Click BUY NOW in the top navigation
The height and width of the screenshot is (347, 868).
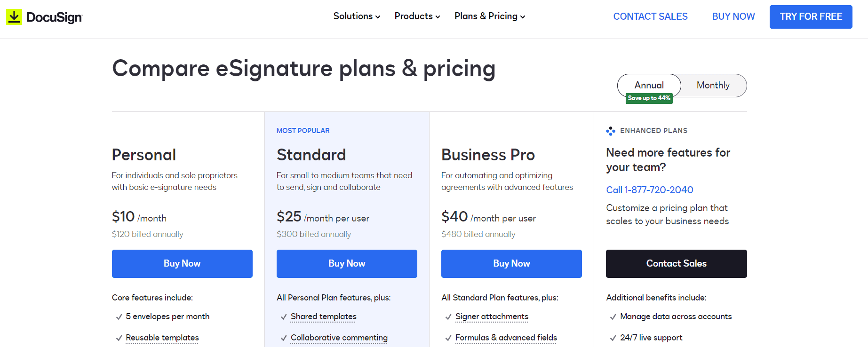point(733,16)
